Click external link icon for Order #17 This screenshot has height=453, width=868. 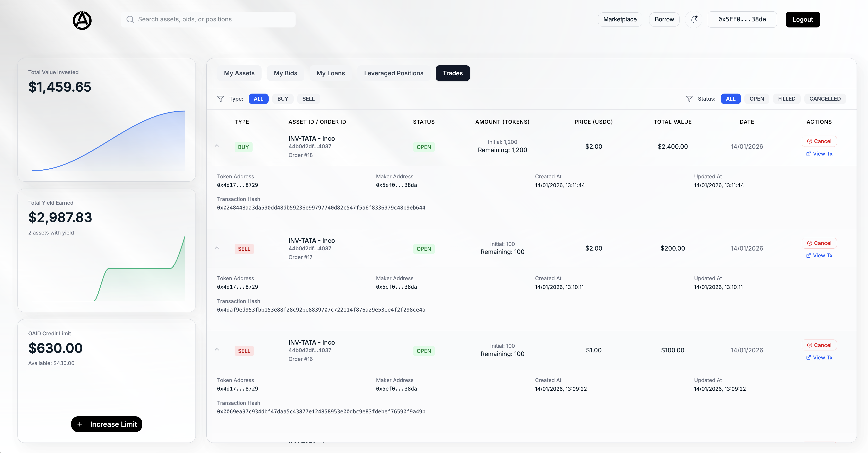coord(808,256)
